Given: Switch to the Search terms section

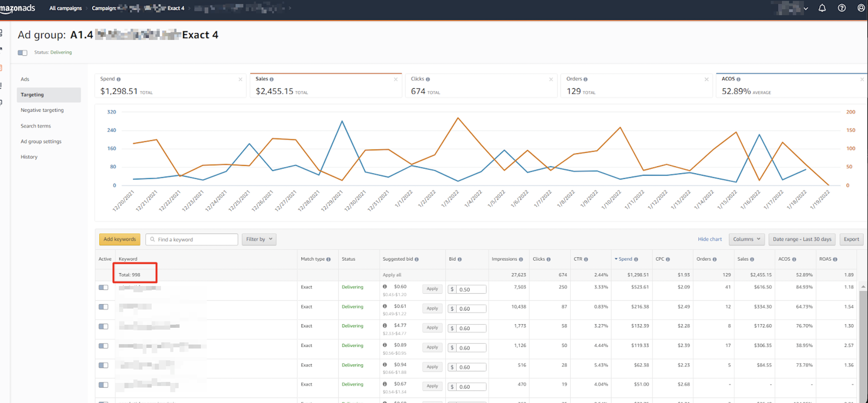Looking at the screenshot, I should point(36,126).
